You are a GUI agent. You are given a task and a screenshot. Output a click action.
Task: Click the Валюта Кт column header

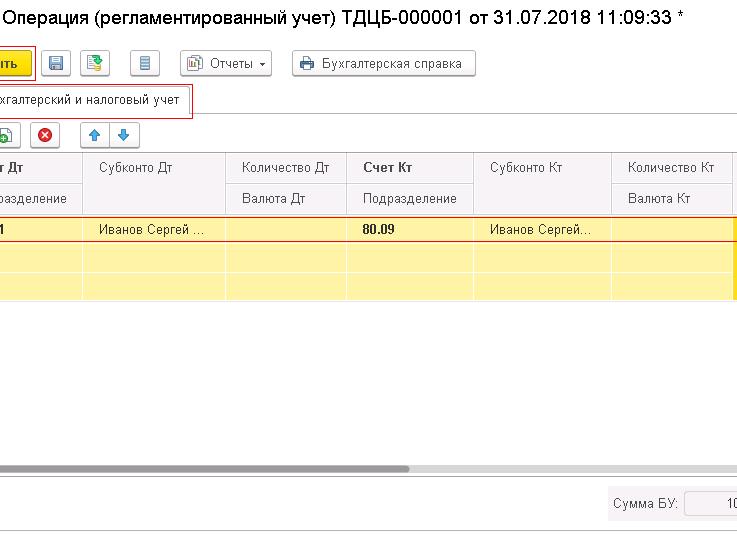click(672, 199)
